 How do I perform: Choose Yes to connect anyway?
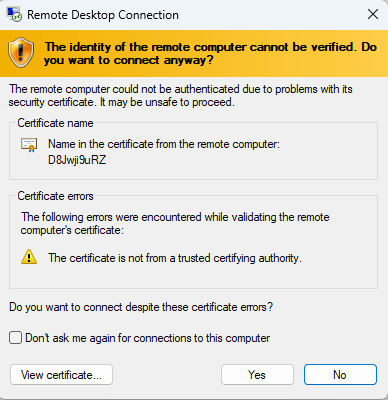click(257, 375)
